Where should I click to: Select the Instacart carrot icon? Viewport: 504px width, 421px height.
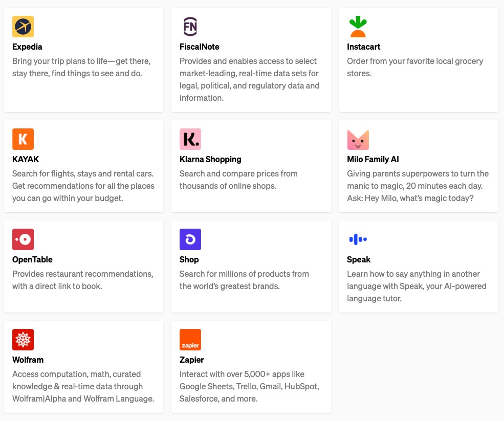click(x=358, y=27)
